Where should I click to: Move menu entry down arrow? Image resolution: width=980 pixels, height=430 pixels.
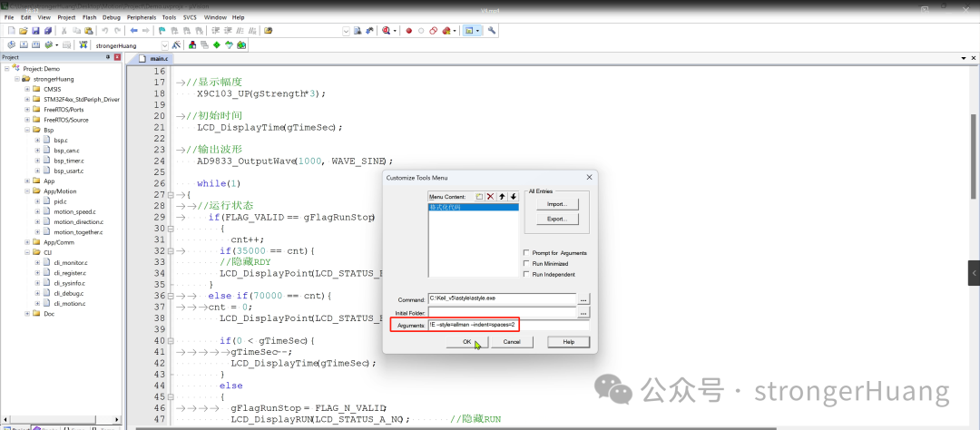coord(513,196)
